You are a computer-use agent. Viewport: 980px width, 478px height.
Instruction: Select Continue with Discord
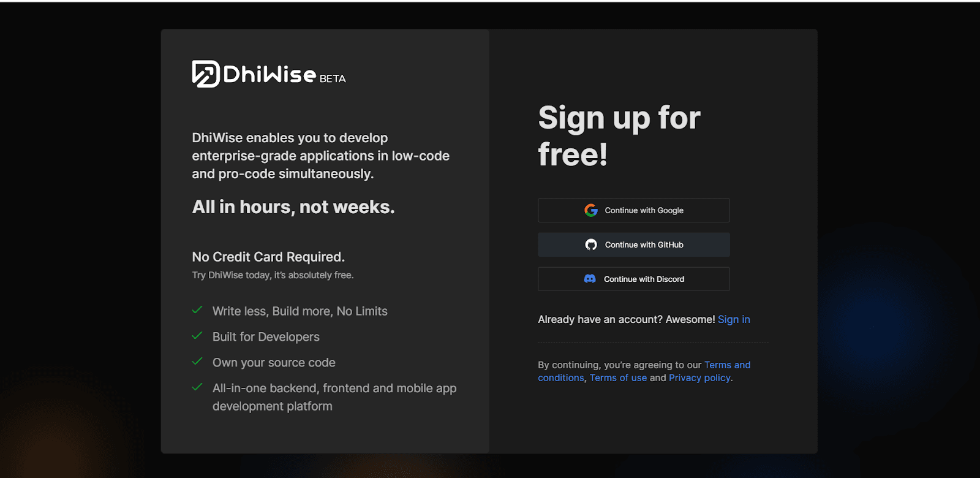(x=634, y=279)
